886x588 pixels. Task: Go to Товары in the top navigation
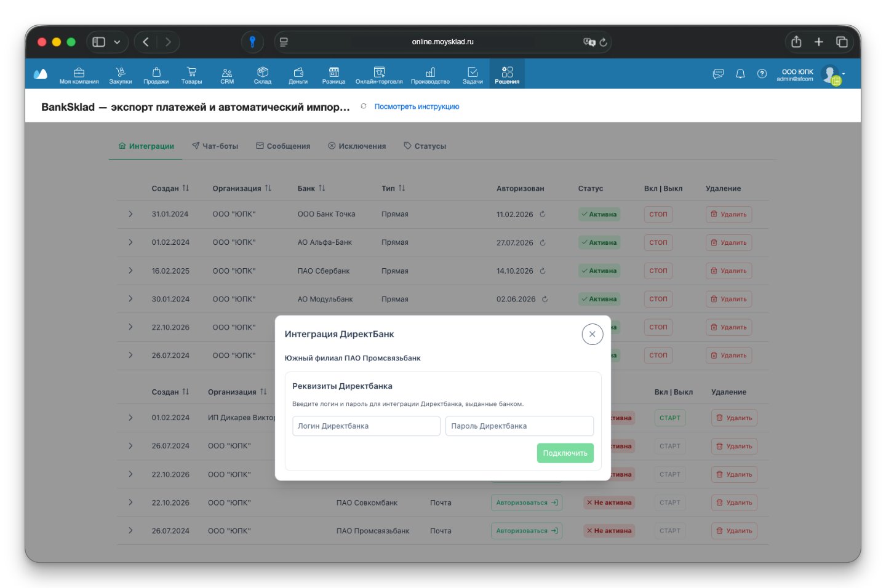pyautogui.click(x=191, y=75)
